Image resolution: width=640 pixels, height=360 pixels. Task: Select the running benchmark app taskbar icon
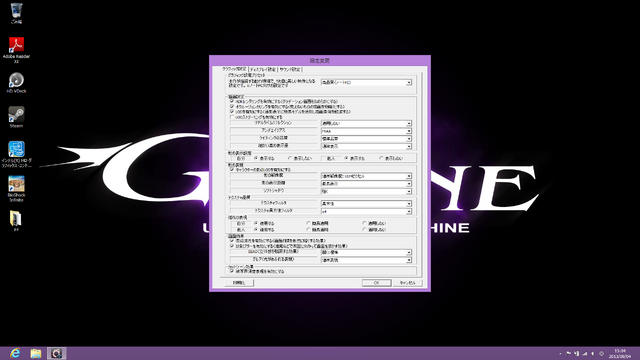(56, 353)
